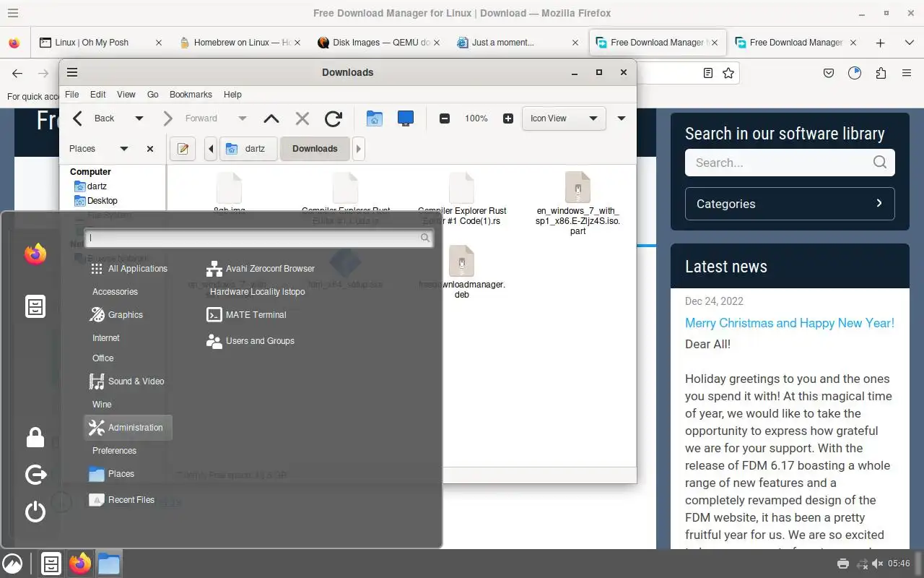Image resolution: width=924 pixels, height=578 pixels.
Task: Open Hardware Locality lstopo
Action: click(257, 292)
